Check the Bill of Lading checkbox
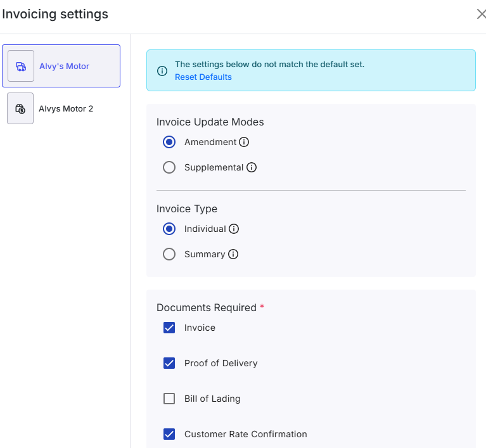The image size is (486, 448). 169,399
